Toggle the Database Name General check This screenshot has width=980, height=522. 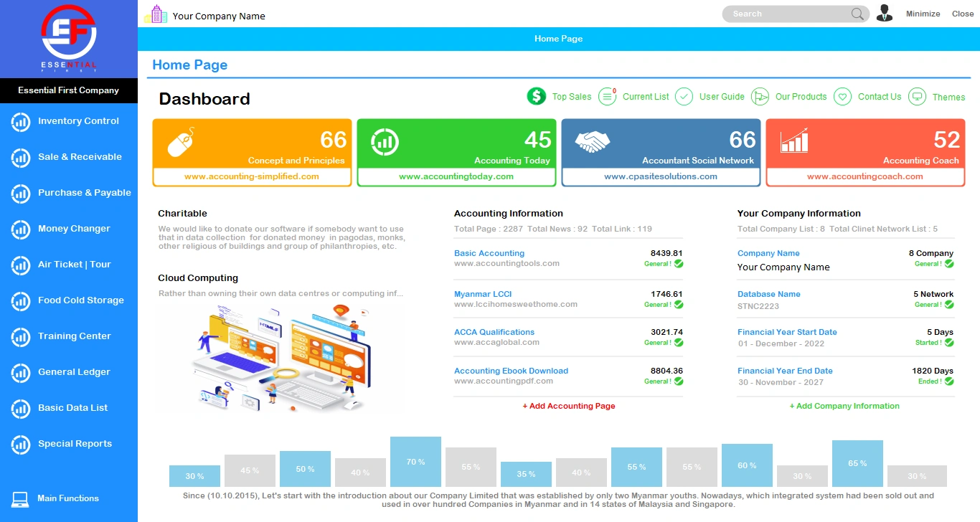point(949,305)
